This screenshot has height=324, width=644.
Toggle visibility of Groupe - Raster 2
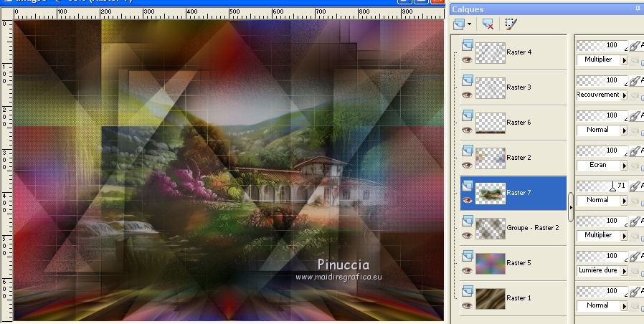[x=467, y=235]
